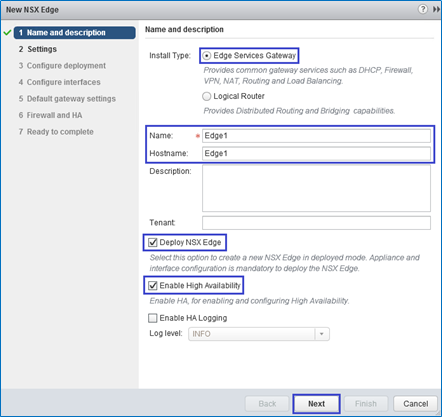Enable HA Logging checkbox
Screen dimensions: 442x417
[x=153, y=318]
